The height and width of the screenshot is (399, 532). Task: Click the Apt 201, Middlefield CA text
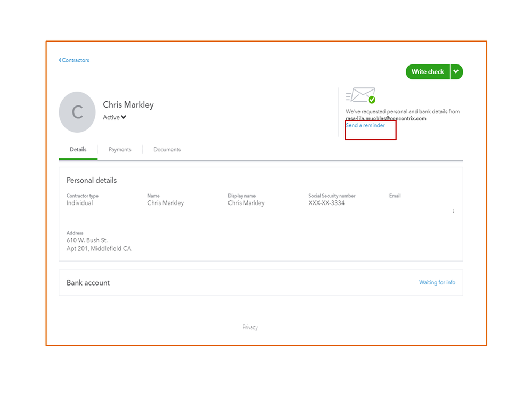(99, 248)
